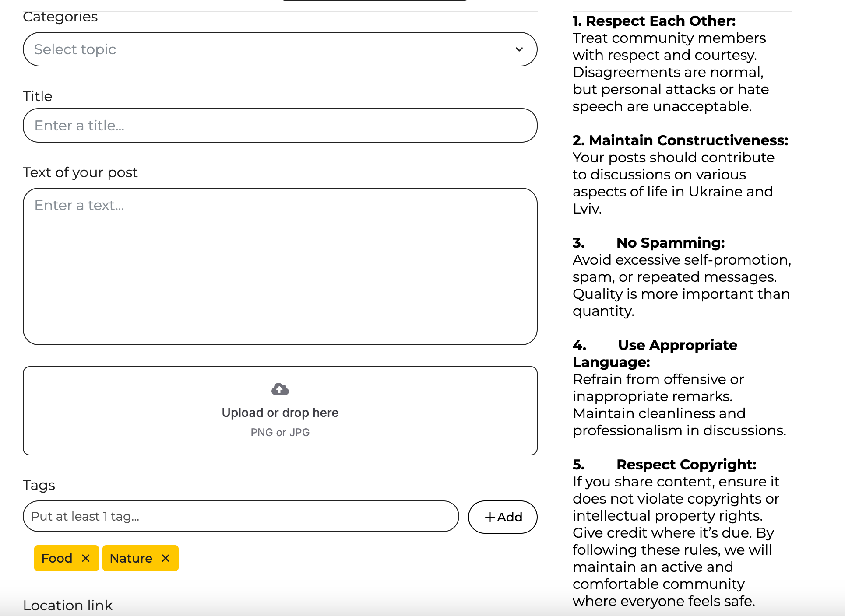Viewport: 845px width, 616px height.
Task: Click the PNG or JPG upload hint
Action: 280,432
